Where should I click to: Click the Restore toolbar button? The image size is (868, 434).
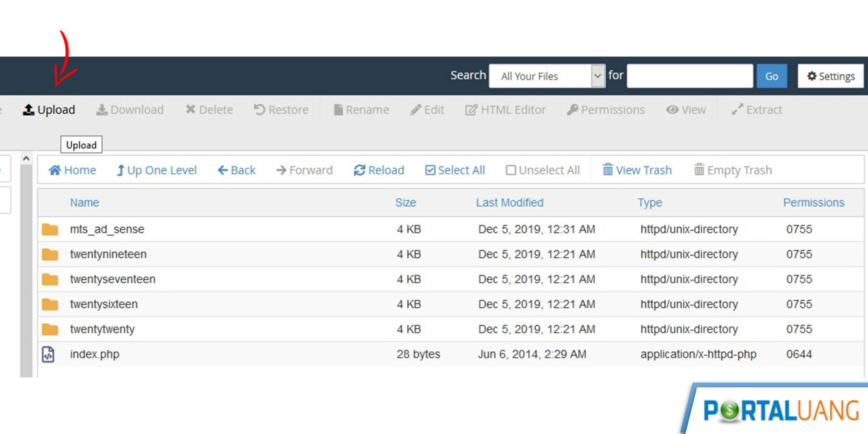tap(281, 110)
